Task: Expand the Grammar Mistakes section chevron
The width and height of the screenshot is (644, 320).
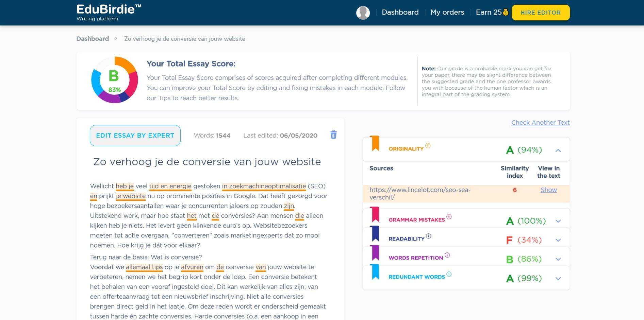Action: coord(558,221)
